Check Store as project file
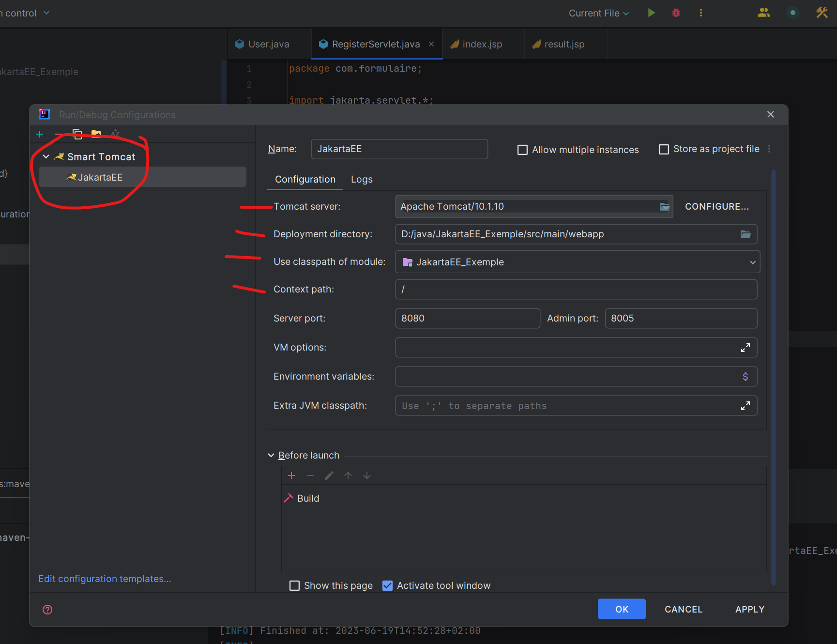Viewport: 837px width, 644px height. 664,149
